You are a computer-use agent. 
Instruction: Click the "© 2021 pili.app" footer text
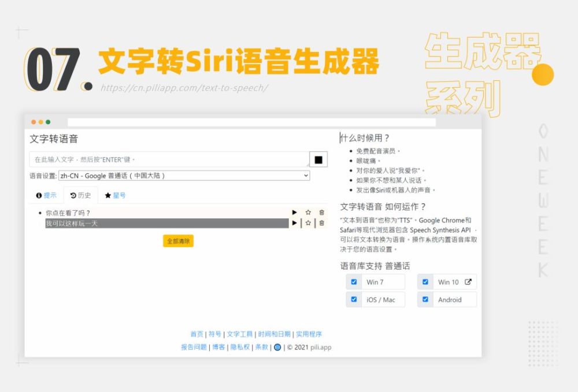point(309,347)
